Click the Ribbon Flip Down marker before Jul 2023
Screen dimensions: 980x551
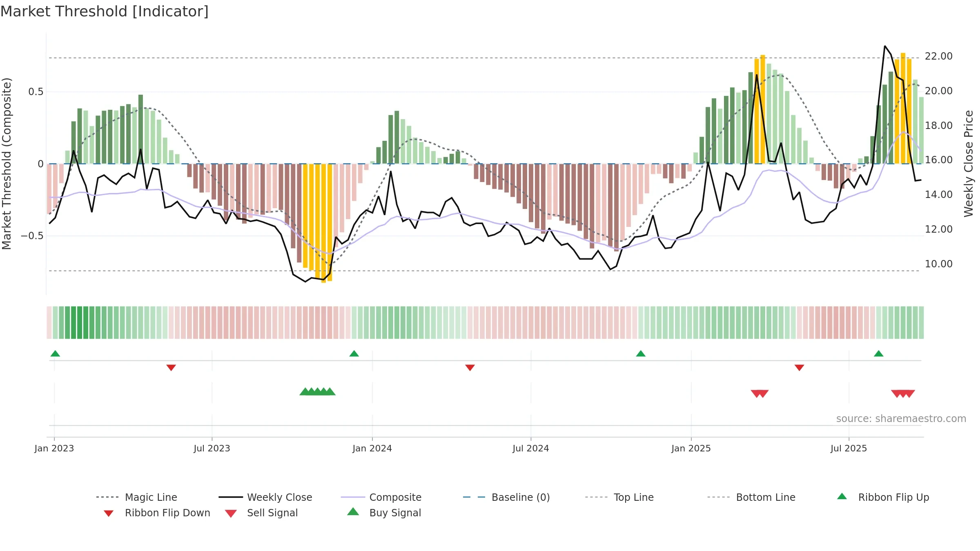coord(171,368)
